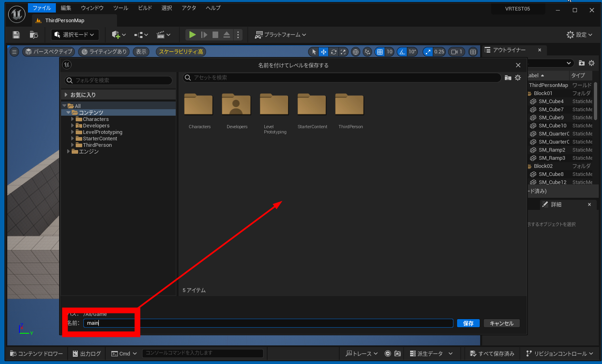Open the 選択モード dropdown

pyautogui.click(x=74, y=35)
